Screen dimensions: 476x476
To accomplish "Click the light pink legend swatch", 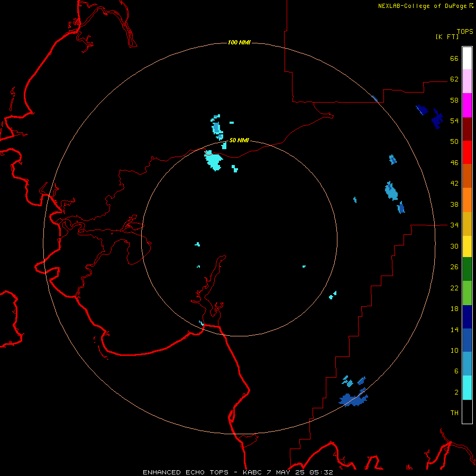I will click(x=467, y=81).
